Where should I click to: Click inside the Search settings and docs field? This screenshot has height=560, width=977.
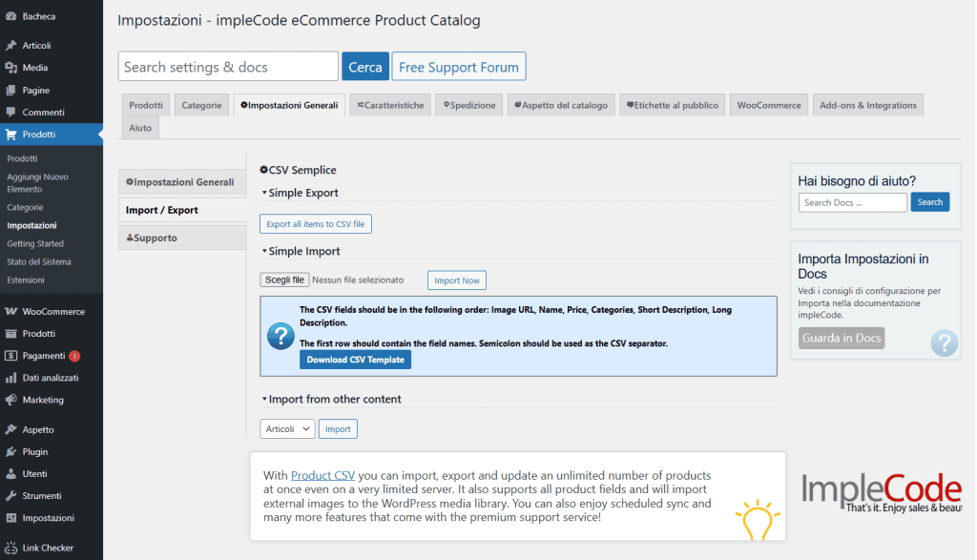pyautogui.click(x=227, y=66)
